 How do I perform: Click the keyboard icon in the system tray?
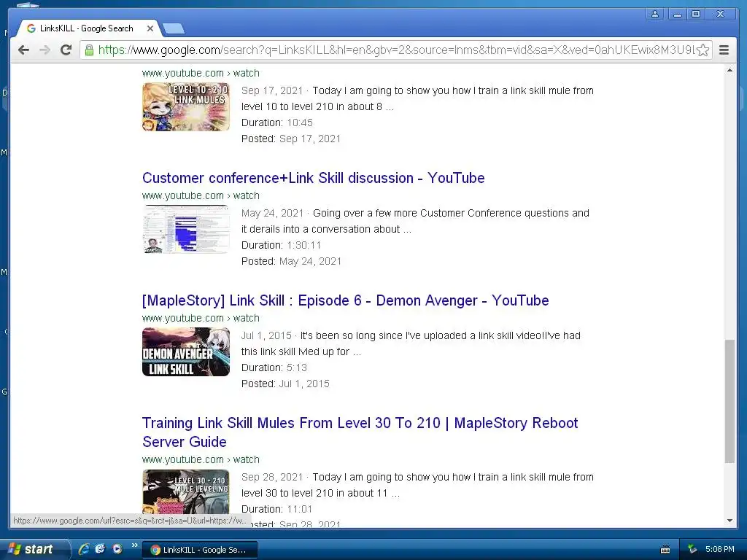coord(665,550)
